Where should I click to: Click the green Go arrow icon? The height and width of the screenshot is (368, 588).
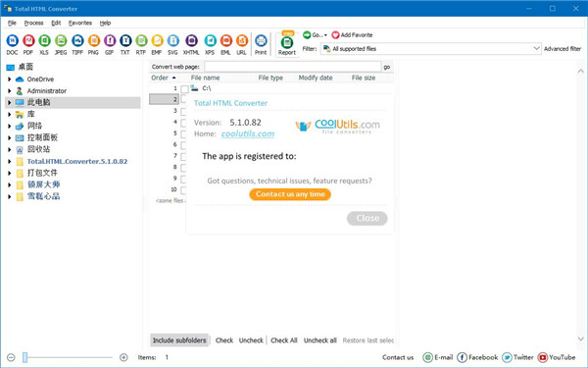pos(307,35)
